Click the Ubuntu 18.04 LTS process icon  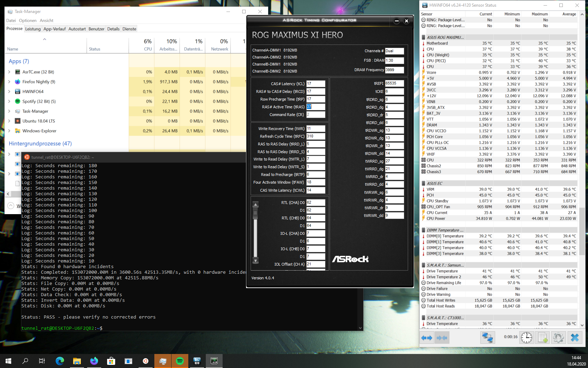click(17, 121)
